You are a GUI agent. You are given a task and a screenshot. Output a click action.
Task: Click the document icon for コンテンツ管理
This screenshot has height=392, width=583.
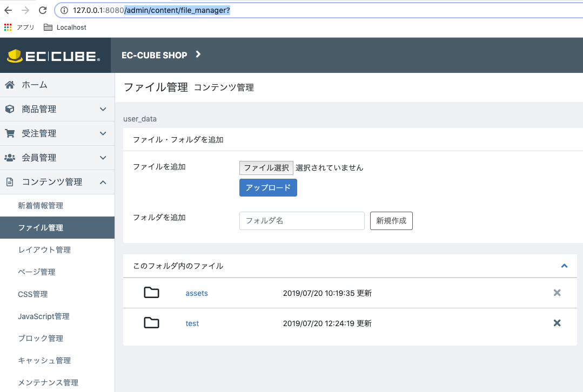tap(10, 182)
